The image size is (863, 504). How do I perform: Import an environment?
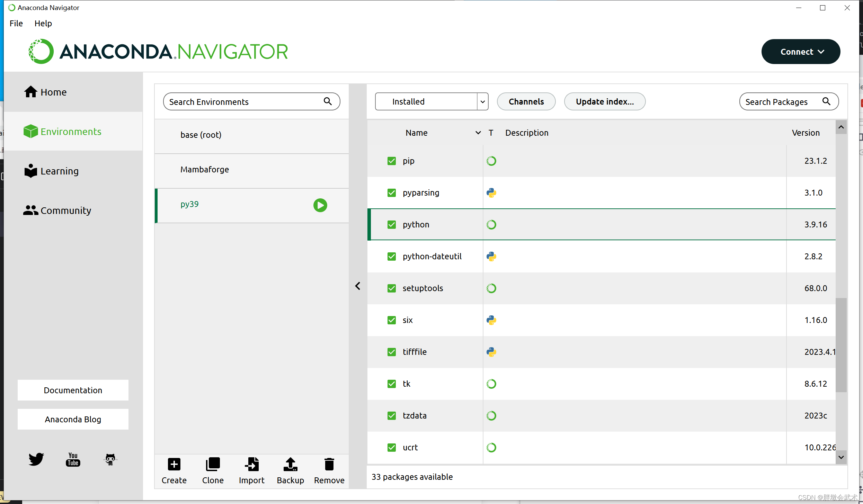[252, 471]
